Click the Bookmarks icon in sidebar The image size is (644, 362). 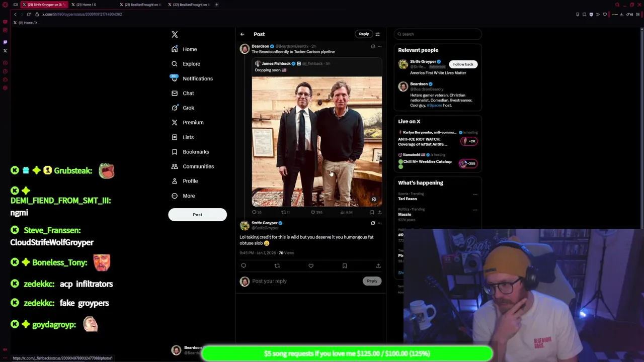pyautogui.click(x=175, y=152)
